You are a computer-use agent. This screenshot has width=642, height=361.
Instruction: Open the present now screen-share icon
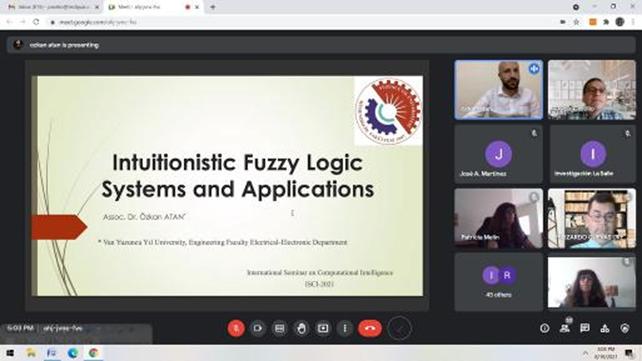323,328
